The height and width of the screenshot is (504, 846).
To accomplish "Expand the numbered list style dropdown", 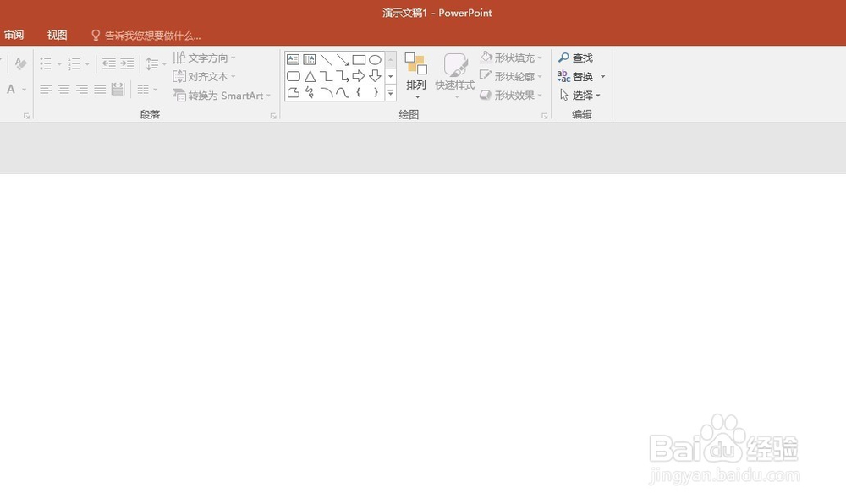I will coord(87,64).
